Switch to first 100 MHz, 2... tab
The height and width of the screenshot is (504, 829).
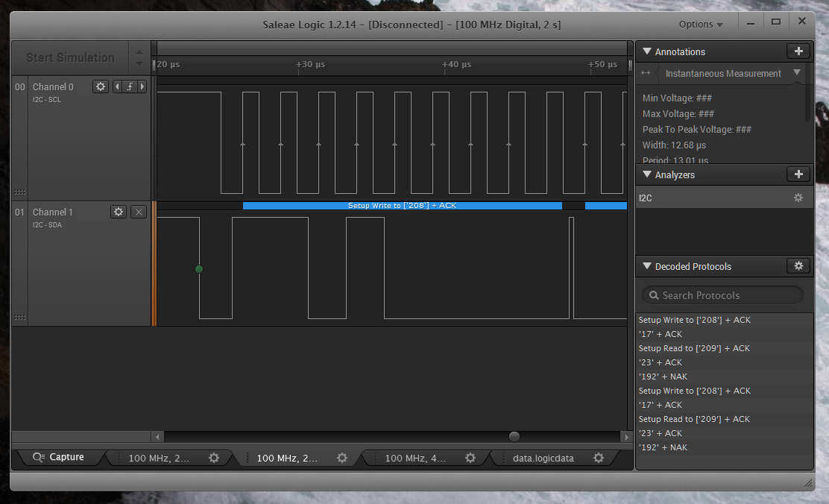point(168,458)
